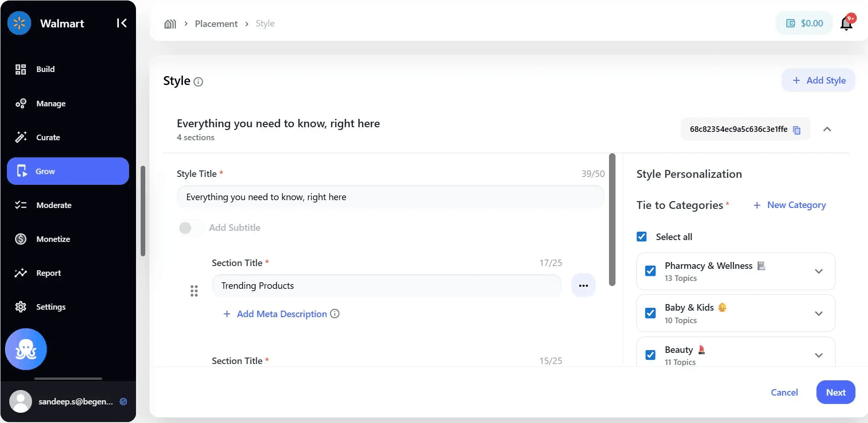Open the notifications bell
This screenshot has height=423, width=868.
point(847,23)
